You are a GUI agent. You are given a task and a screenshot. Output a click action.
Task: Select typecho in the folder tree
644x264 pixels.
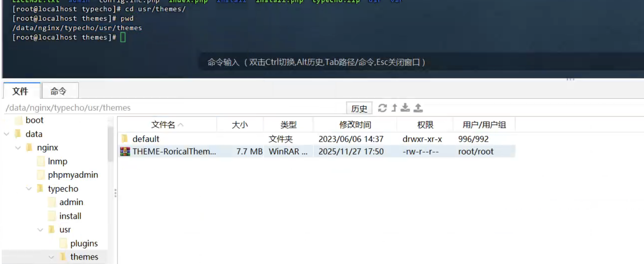(63, 189)
